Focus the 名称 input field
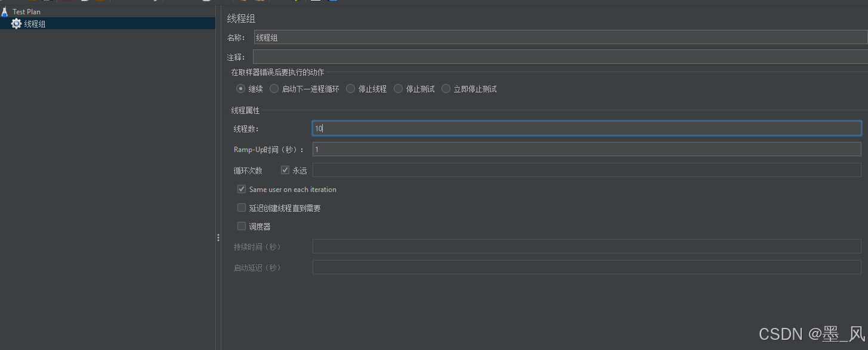The image size is (868, 350). pyautogui.click(x=561, y=38)
